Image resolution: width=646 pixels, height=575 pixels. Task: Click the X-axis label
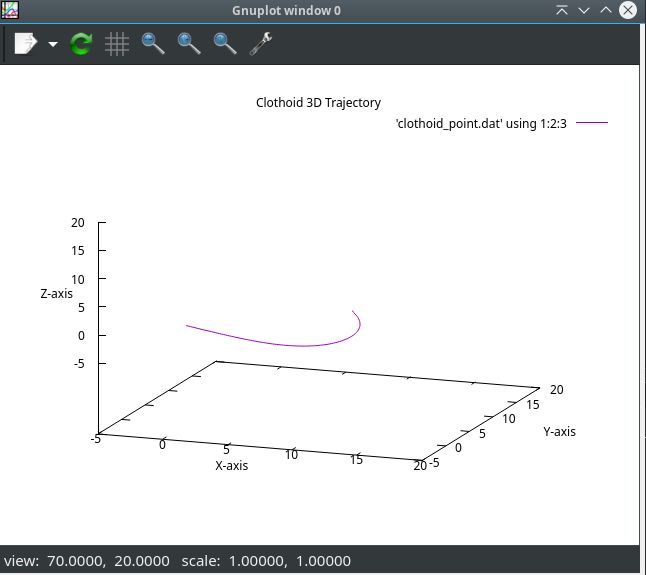232,465
